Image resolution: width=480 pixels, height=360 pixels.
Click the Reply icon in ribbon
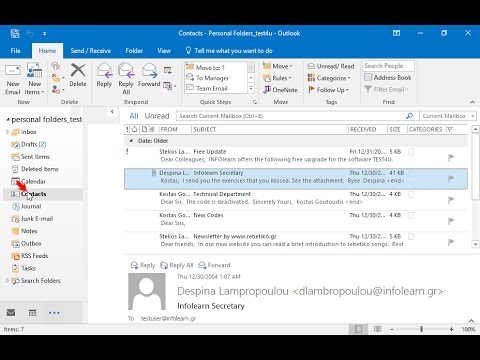point(104,70)
